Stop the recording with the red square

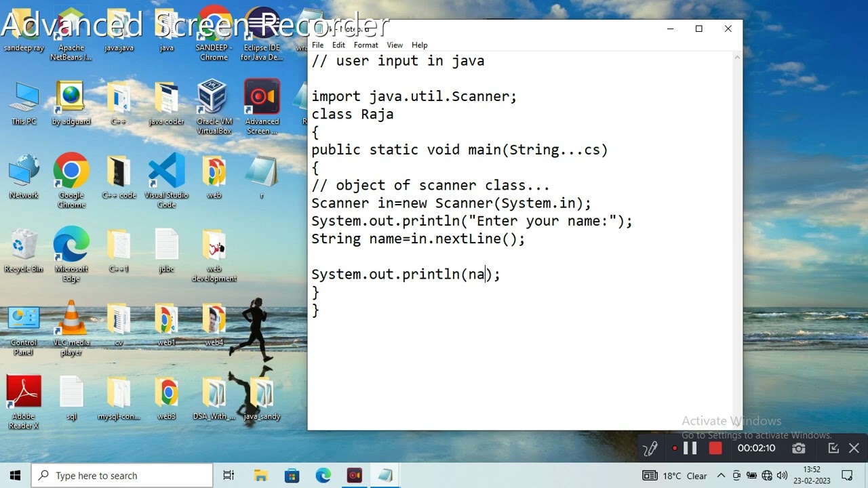pos(715,448)
